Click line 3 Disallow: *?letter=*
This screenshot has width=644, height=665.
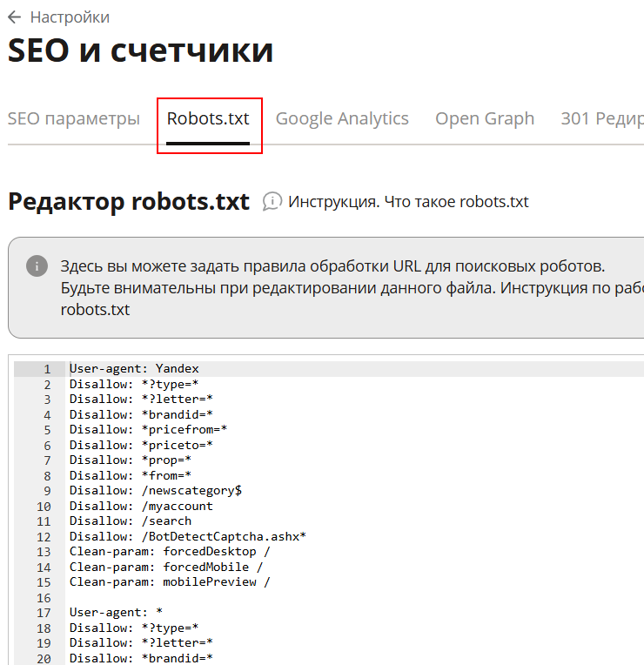click(141, 399)
